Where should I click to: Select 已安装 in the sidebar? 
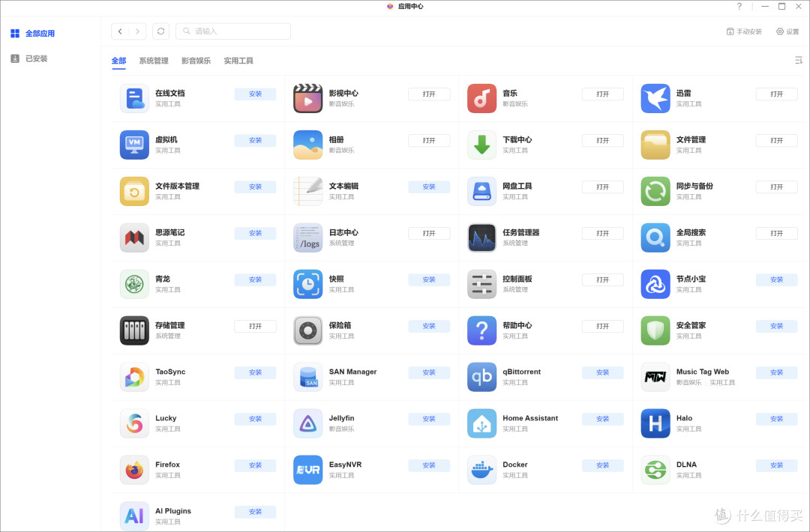29,59
